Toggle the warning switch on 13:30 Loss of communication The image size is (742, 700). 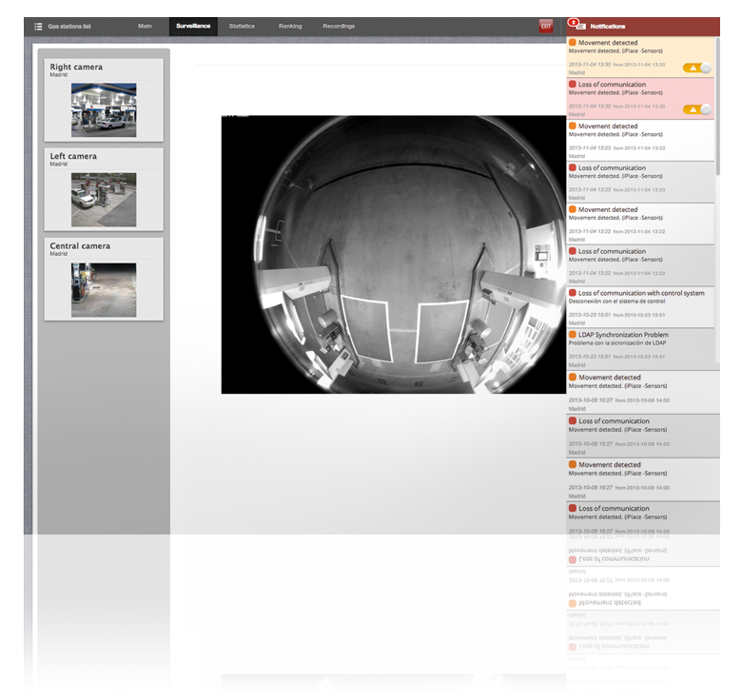coord(697,109)
